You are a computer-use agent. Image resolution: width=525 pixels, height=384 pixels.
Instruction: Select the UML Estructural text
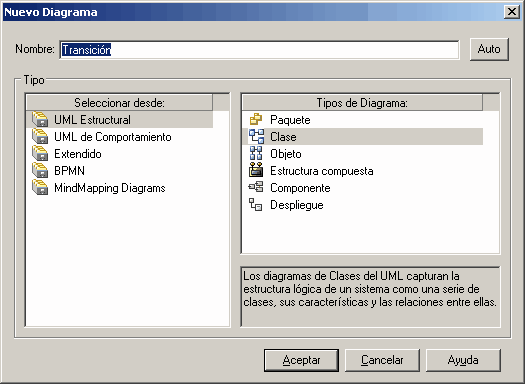point(92,120)
